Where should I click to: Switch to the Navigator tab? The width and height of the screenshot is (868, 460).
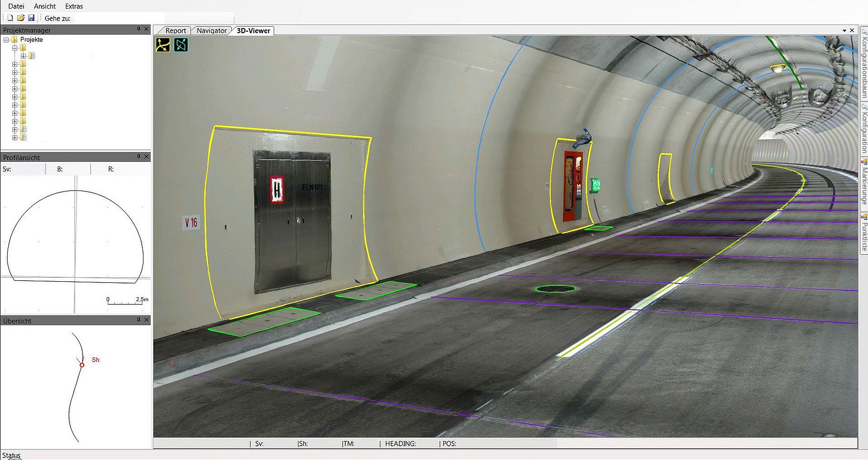[211, 31]
